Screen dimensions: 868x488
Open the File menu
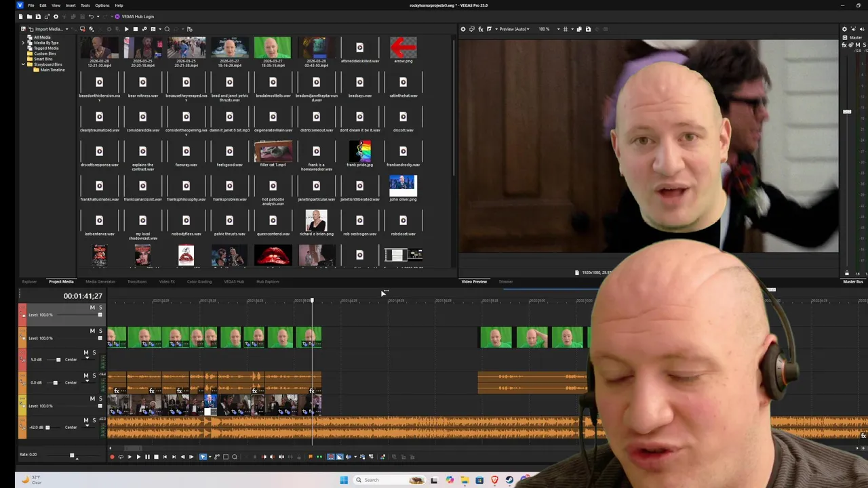click(x=31, y=5)
